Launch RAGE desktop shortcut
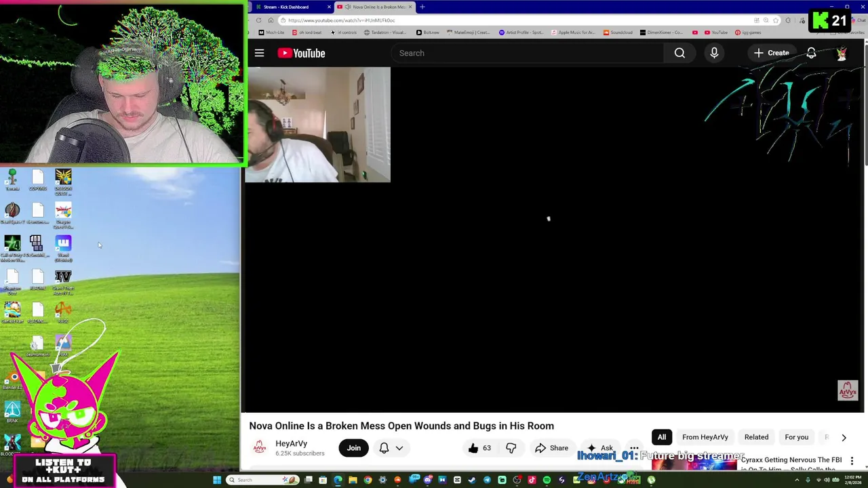Viewport: 868px width, 488px height. pyautogui.click(x=63, y=313)
